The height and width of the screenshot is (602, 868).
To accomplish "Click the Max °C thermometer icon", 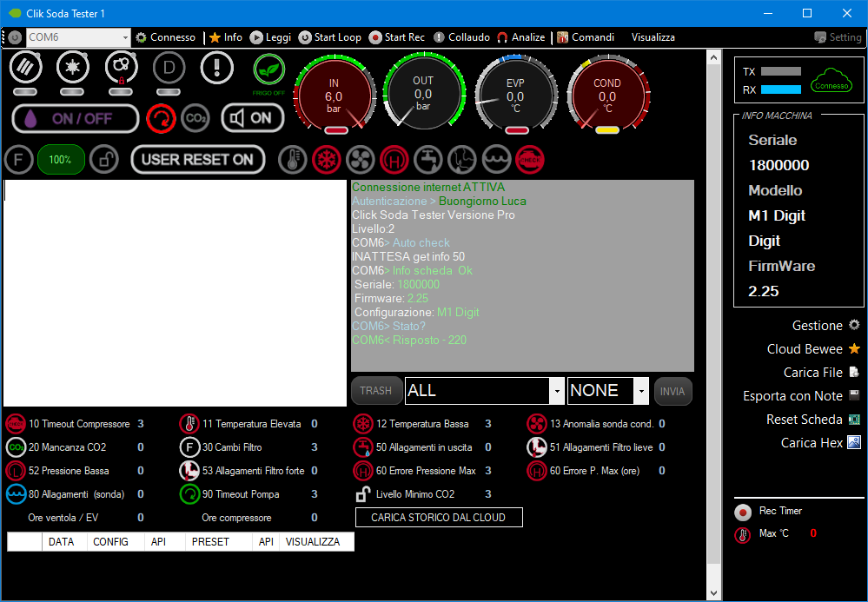I will click(x=742, y=534).
